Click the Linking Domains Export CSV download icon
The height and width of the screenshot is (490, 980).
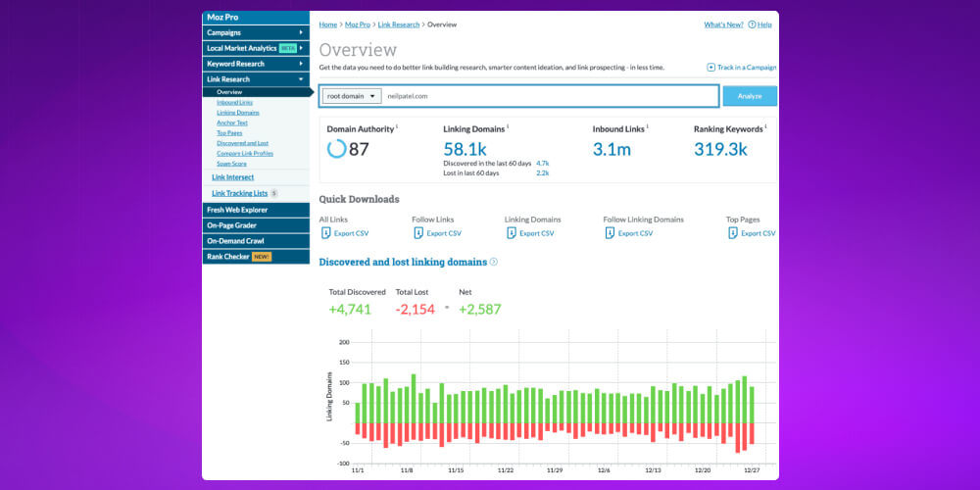point(512,233)
